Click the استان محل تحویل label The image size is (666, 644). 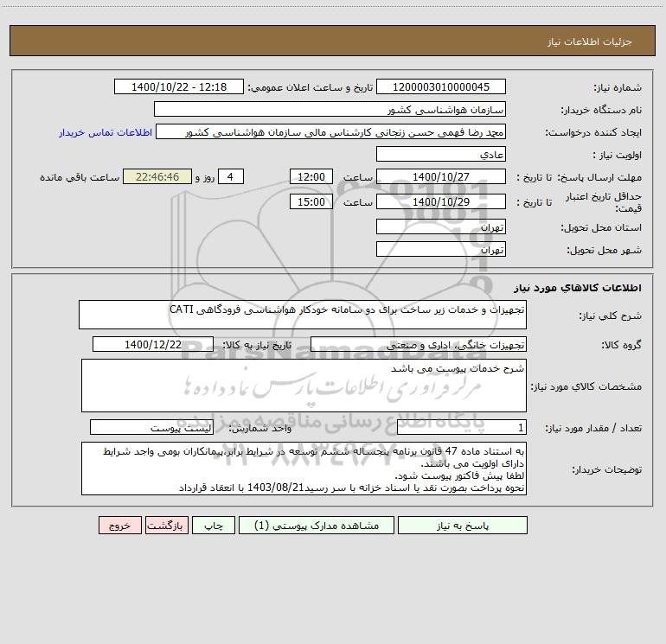(x=601, y=227)
